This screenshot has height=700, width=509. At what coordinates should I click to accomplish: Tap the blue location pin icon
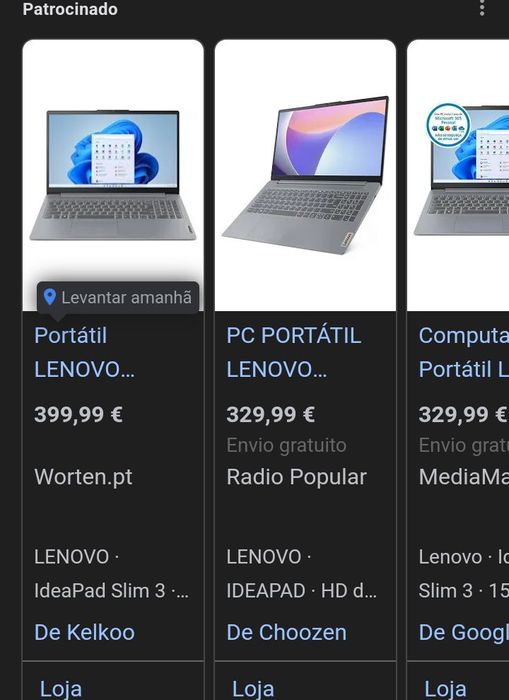[50, 297]
